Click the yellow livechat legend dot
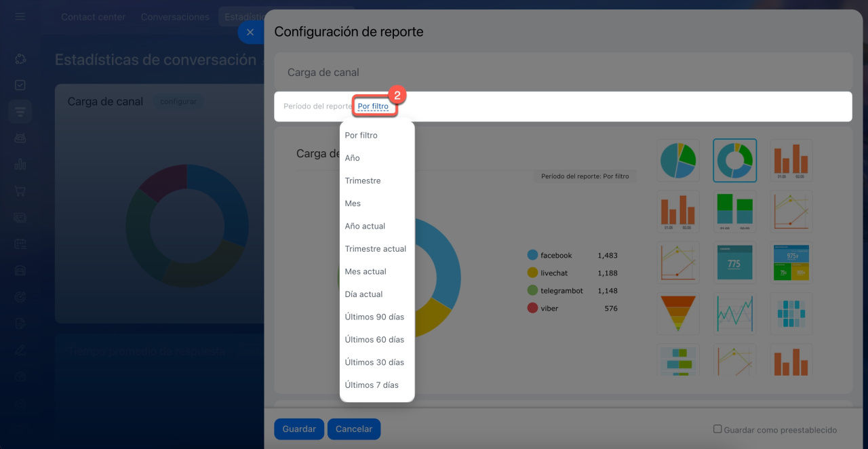This screenshot has height=449, width=868. pos(532,273)
